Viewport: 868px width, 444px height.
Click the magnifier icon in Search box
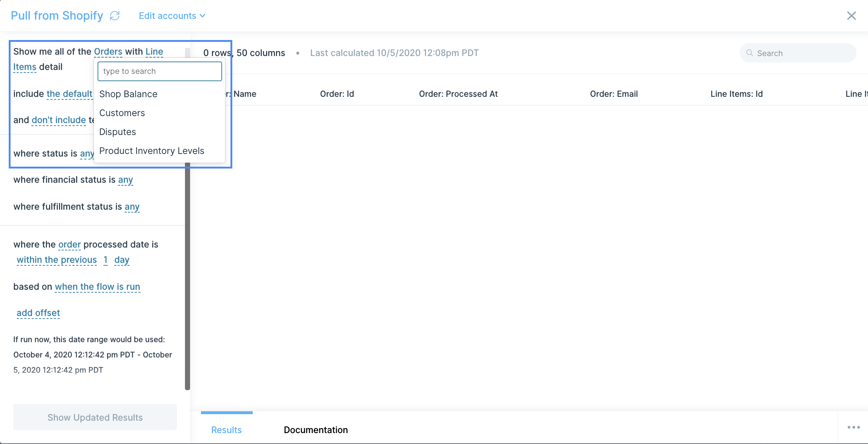[x=750, y=53]
